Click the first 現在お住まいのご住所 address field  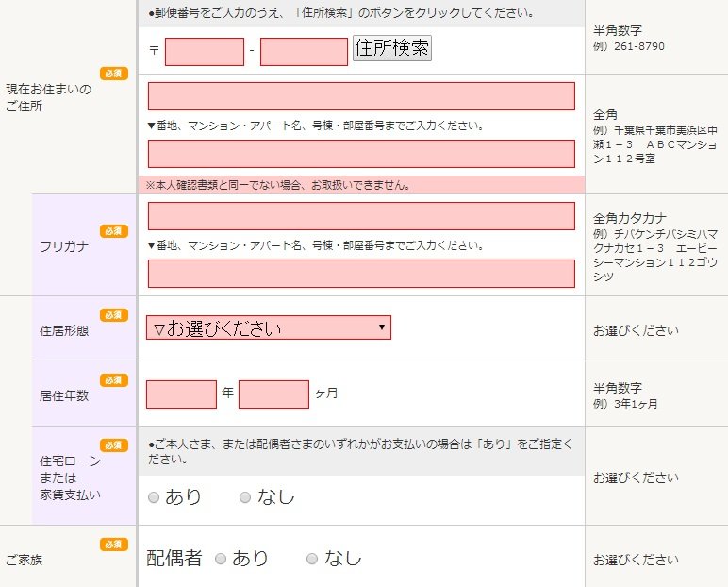(361, 96)
